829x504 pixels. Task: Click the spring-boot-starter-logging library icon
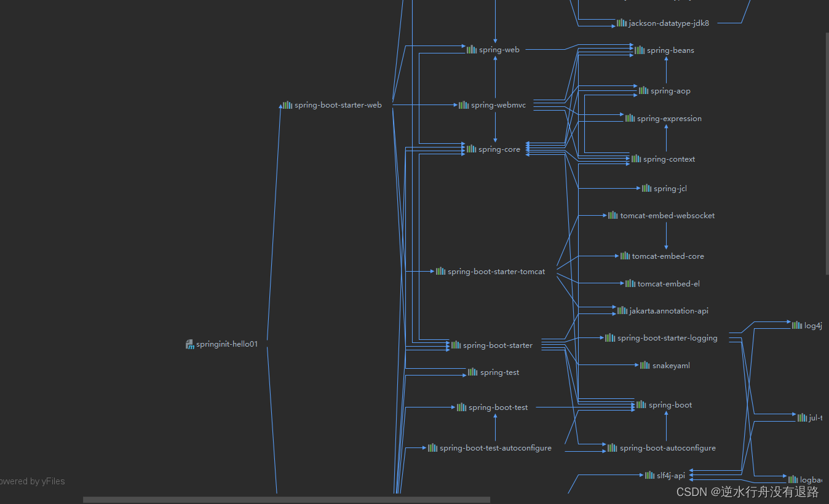click(x=610, y=337)
